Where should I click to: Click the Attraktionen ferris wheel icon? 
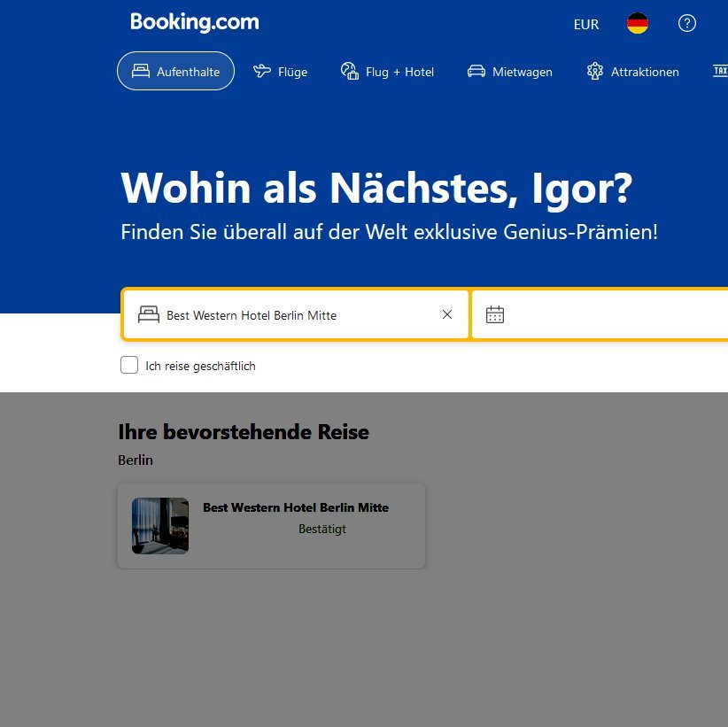click(x=595, y=71)
